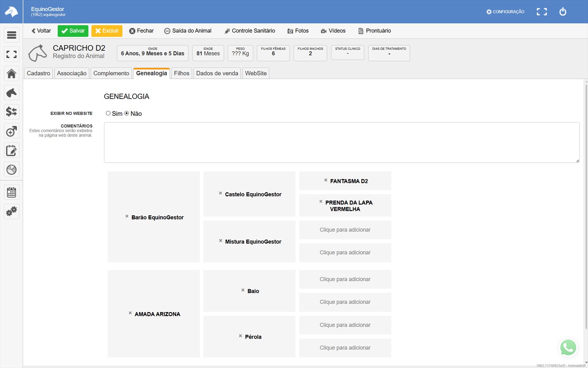This screenshot has width=588, height=368.
Task: Open Controle Sanitário
Action: point(250,31)
